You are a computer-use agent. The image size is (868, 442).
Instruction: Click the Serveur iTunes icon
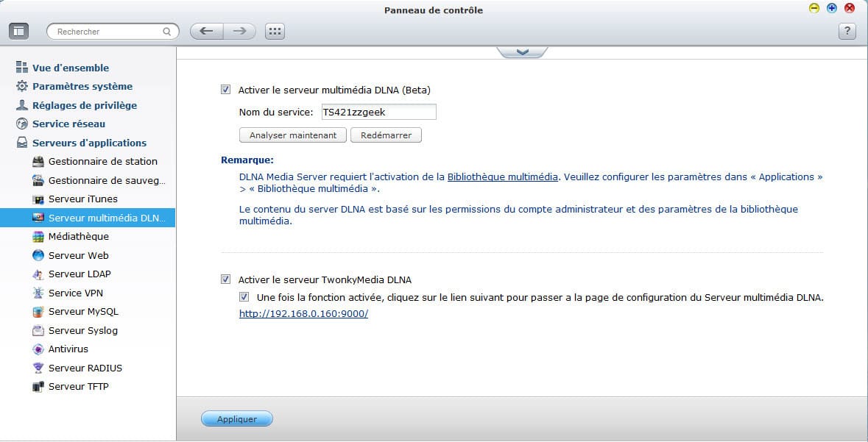click(38, 199)
